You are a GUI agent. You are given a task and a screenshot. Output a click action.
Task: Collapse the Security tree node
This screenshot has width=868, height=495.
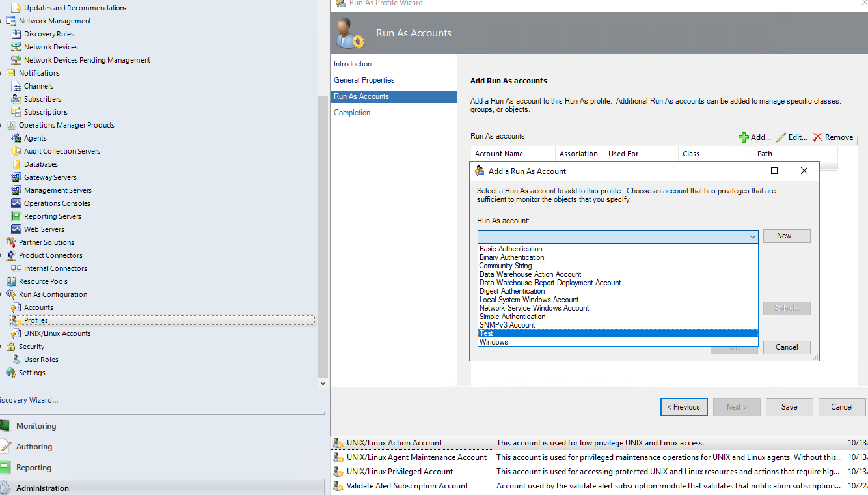pos(2,346)
